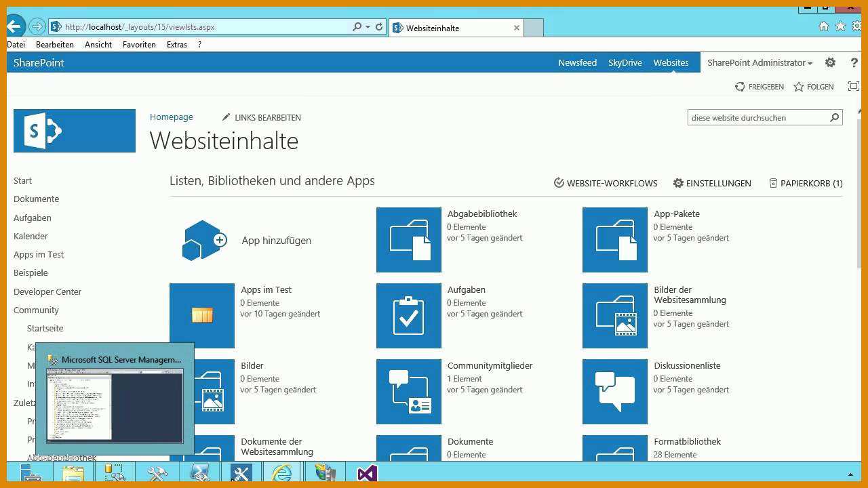Click the SQL Server Management Studio preview thumbnail
Screen dimensions: 868x488
coord(115,405)
